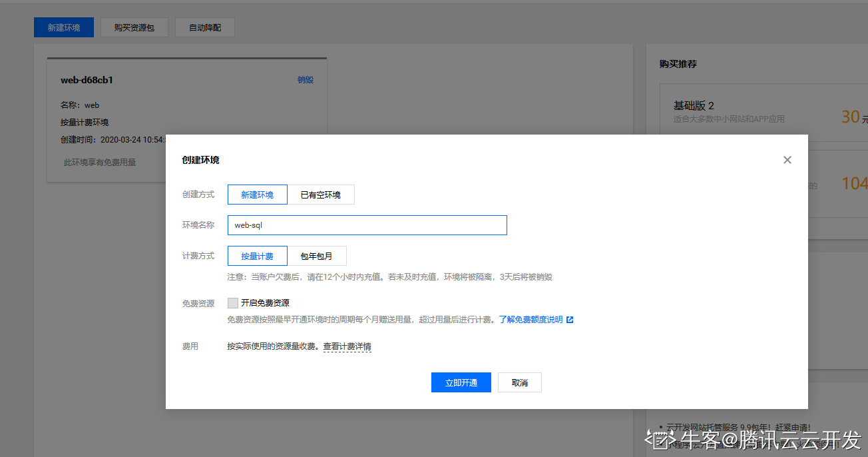This screenshot has height=457, width=868.
Task: Select 已有空环境 as the creation method
Action: tap(321, 195)
